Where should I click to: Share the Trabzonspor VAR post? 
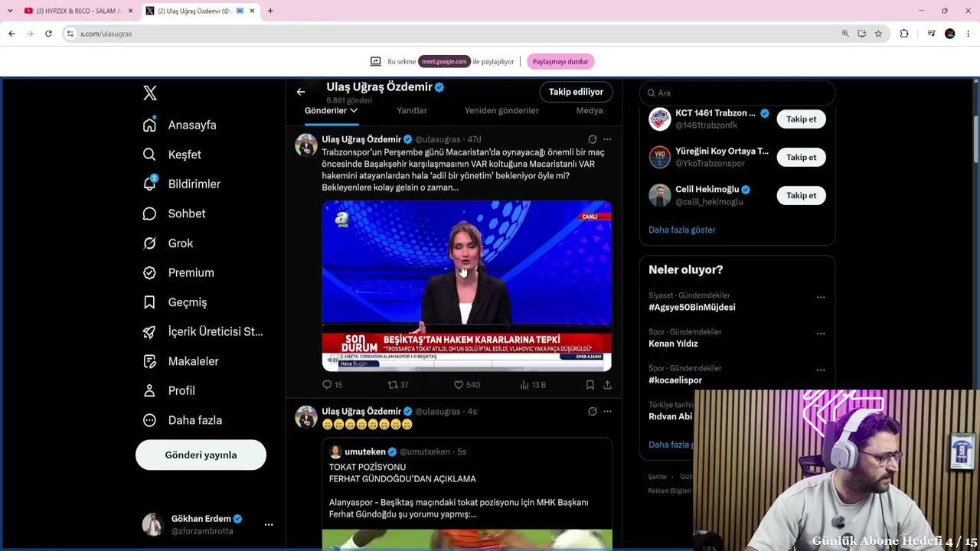coord(607,385)
